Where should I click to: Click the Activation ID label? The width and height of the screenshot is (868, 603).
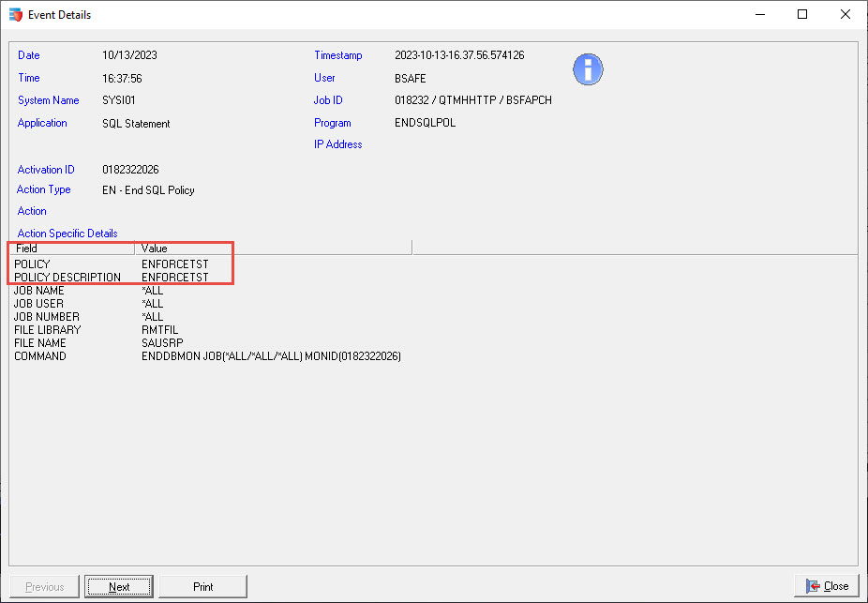click(45, 169)
